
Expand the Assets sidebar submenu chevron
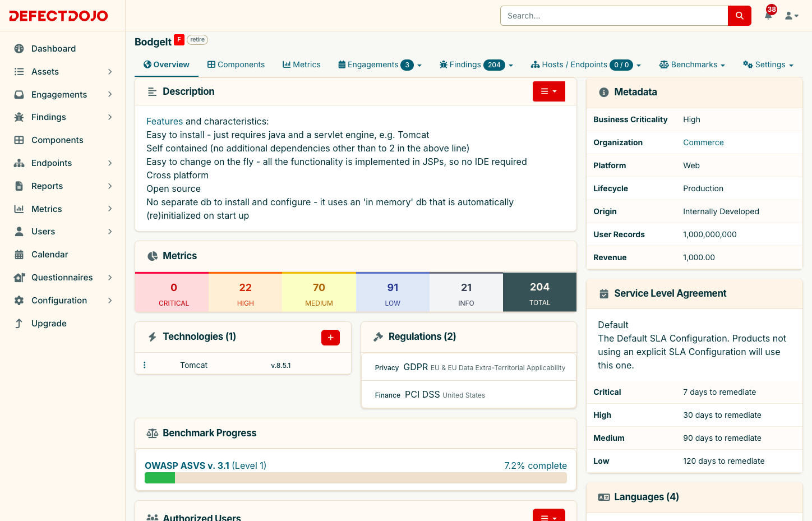pyautogui.click(x=110, y=72)
